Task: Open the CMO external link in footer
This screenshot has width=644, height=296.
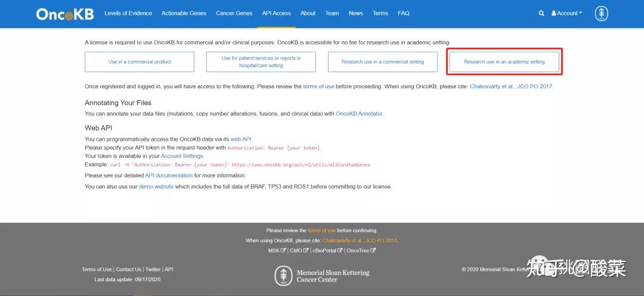Action: coord(299,251)
